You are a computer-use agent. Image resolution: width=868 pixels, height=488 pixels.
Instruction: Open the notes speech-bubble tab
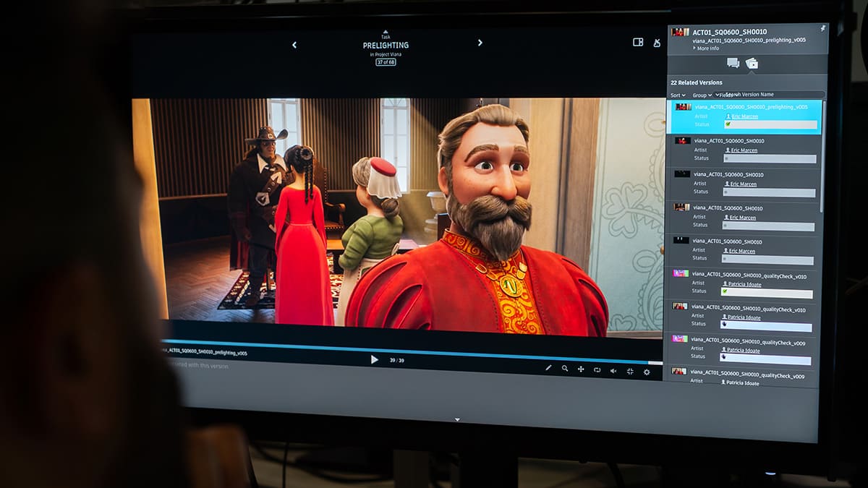pos(733,63)
